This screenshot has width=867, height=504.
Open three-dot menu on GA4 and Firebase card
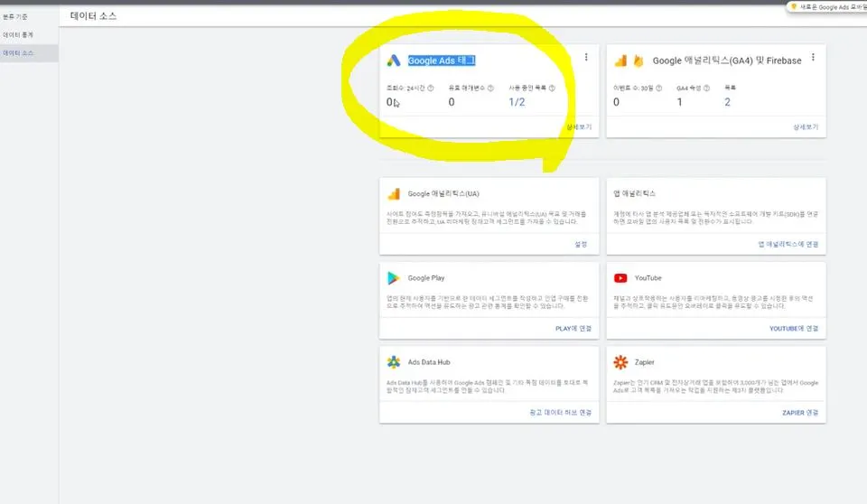813,57
